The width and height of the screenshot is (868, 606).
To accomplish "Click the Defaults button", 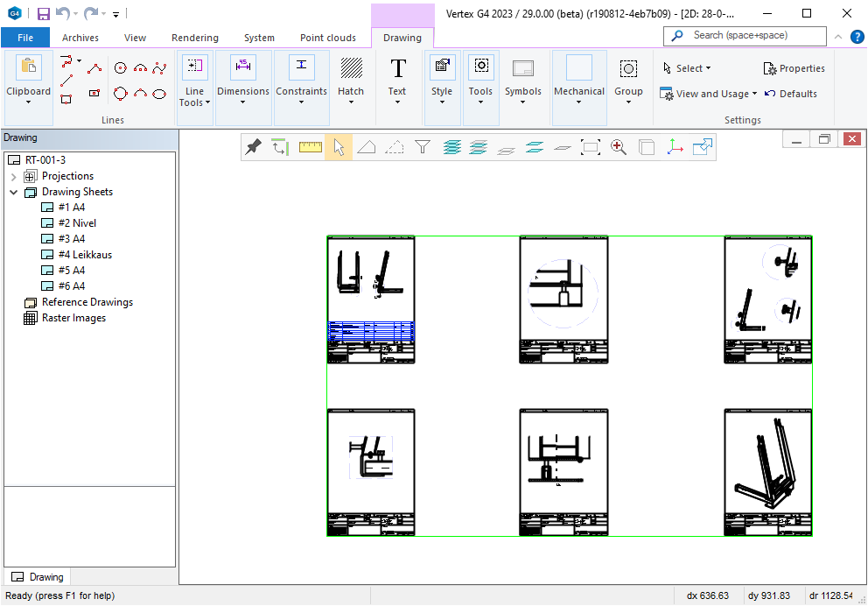I will tap(790, 94).
